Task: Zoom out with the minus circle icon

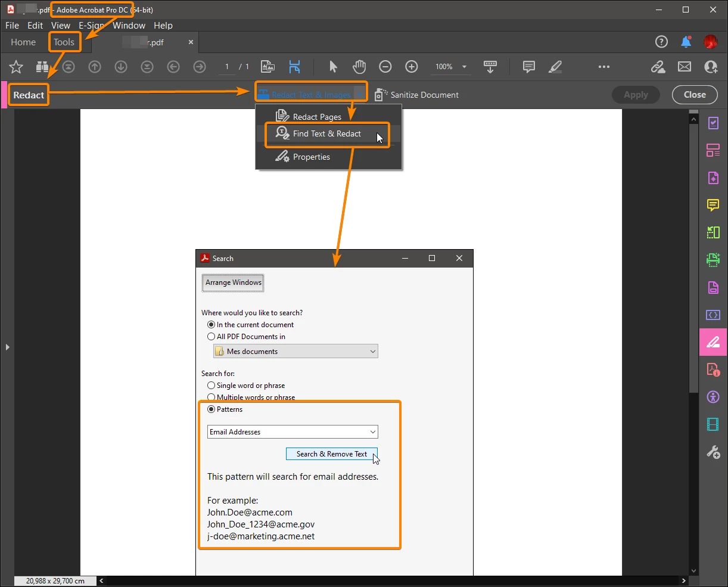Action: click(385, 67)
